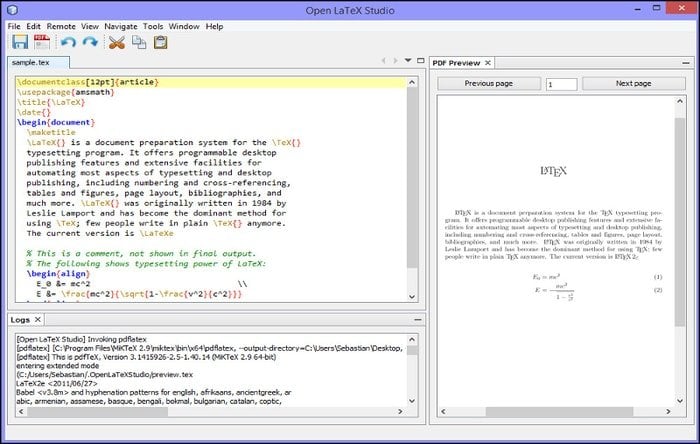Click the \date{} line in editor
Image resolution: width=700 pixels, height=444 pixels.
click(34, 112)
